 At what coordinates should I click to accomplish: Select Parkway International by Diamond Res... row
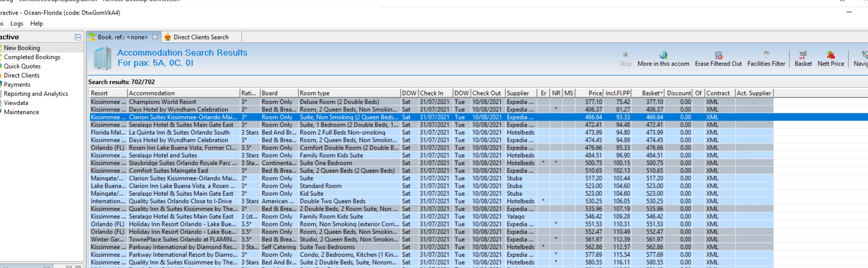coord(431,247)
